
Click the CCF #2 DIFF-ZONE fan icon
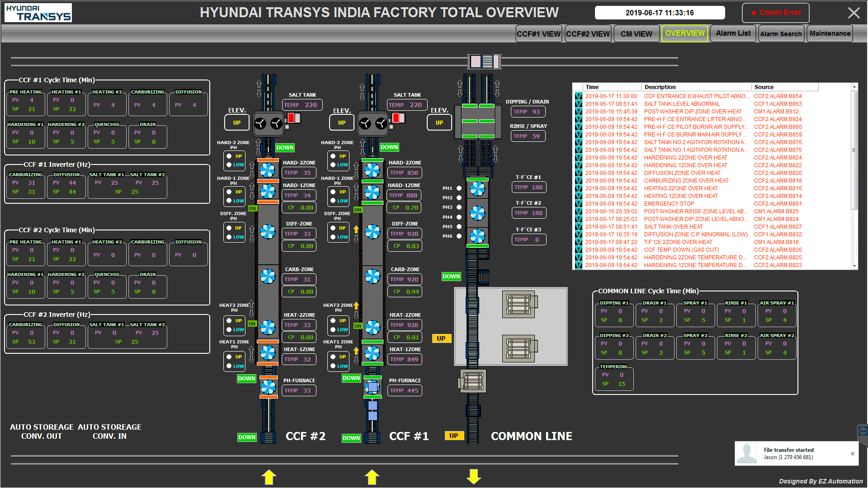point(268,232)
